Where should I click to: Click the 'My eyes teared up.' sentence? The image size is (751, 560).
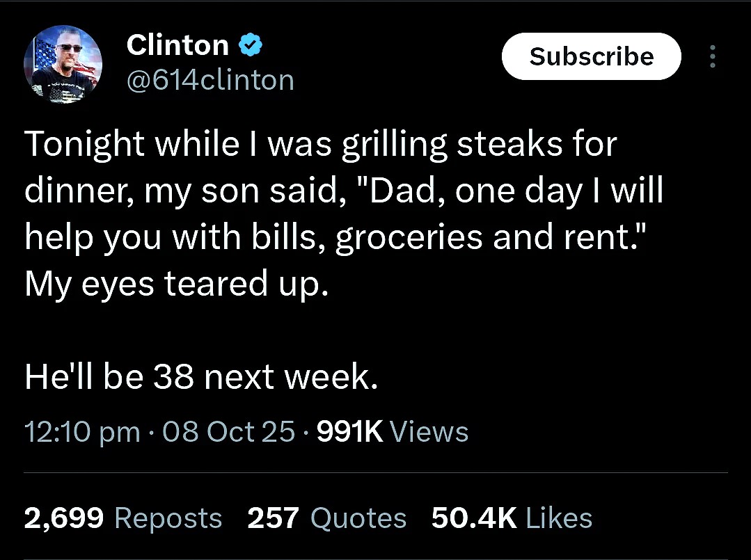[x=175, y=284]
